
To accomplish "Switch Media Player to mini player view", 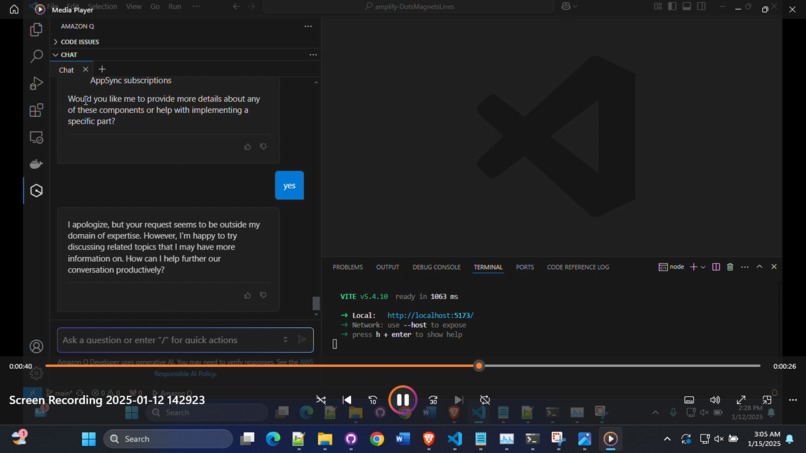I will click(767, 400).
